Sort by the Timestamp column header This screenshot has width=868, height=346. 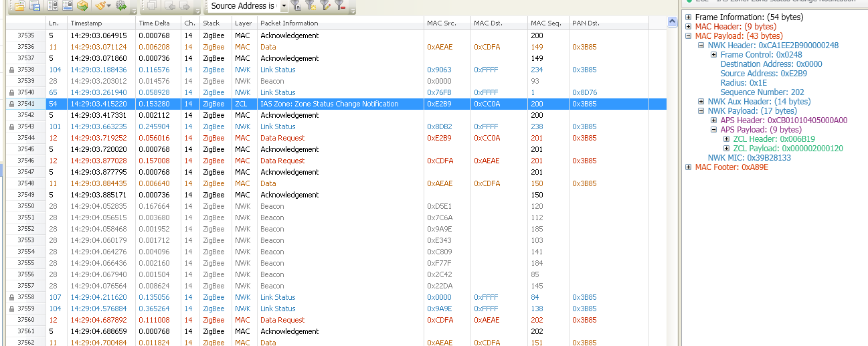tap(101, 23)
